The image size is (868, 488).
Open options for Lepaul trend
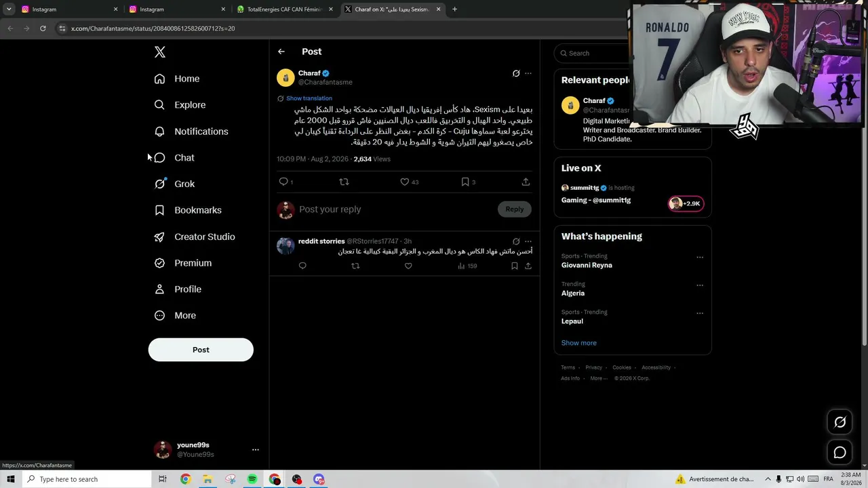[700, 313]
